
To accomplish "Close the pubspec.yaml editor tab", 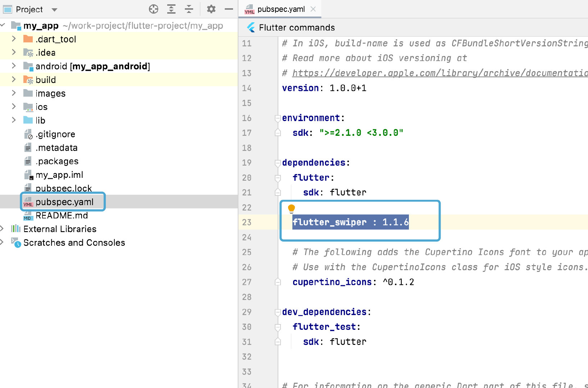I will click(x=313, y=9).
